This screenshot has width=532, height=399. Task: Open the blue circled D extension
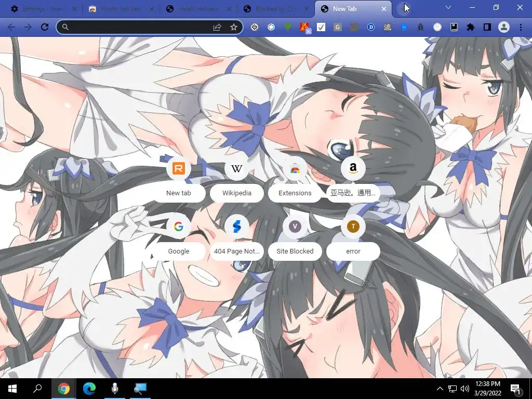[x=371, y=27]
